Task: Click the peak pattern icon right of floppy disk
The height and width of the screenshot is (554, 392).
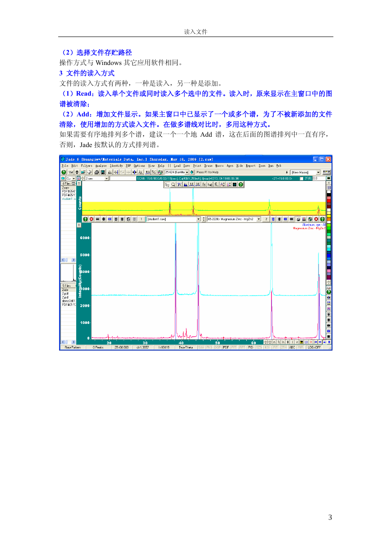Action: click(x=110, y=172)
